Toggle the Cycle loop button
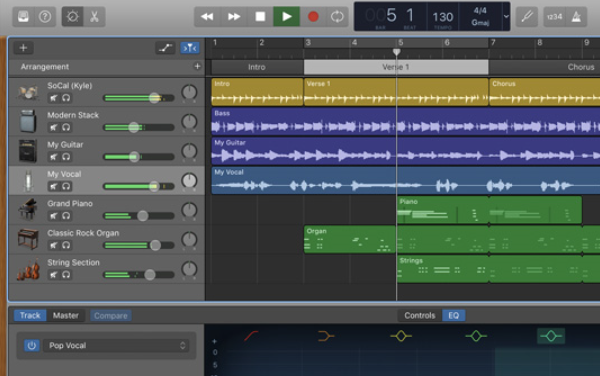The image size is (600, 376). click(337, 16)
